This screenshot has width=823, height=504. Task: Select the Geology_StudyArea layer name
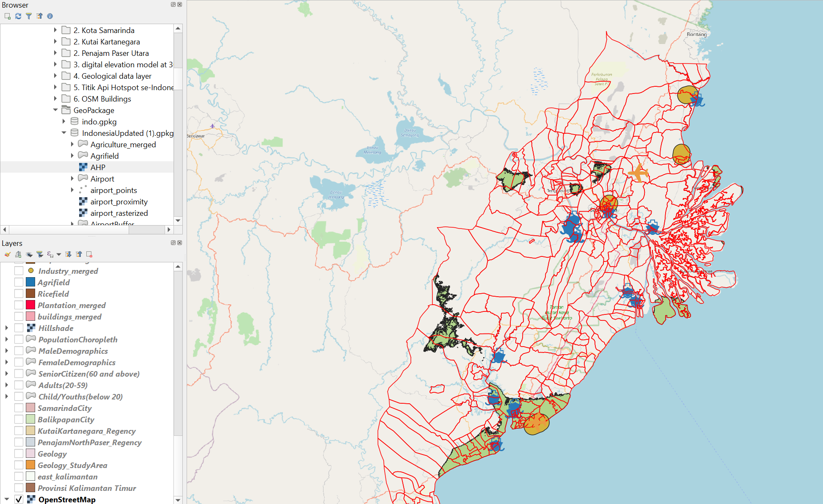coord(72,465)
